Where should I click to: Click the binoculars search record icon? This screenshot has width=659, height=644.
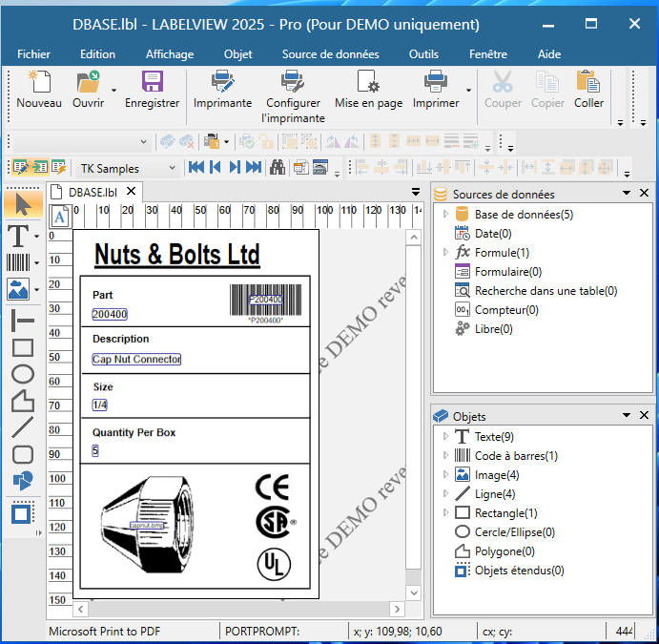point(278,167)
